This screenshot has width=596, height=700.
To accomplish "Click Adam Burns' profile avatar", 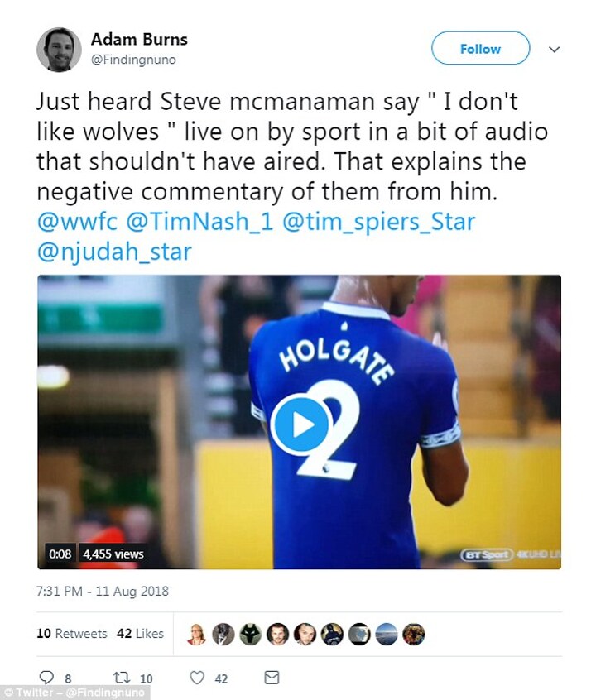I will [x=59, y=50].
